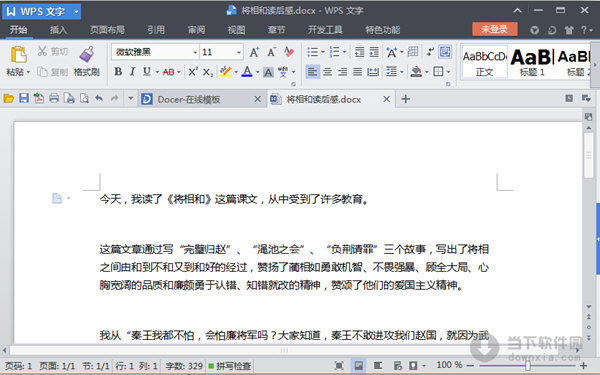The image size is (600, 375).
Task: Clear formatting with the eraser icon
Action: pyautogui.click(x=289, y=52)
